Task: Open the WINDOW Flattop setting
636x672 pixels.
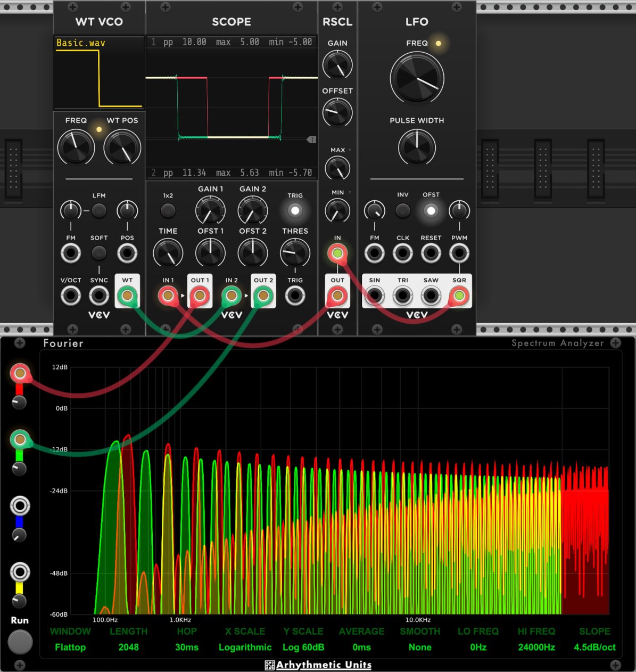Action: [x=70, y=639]
